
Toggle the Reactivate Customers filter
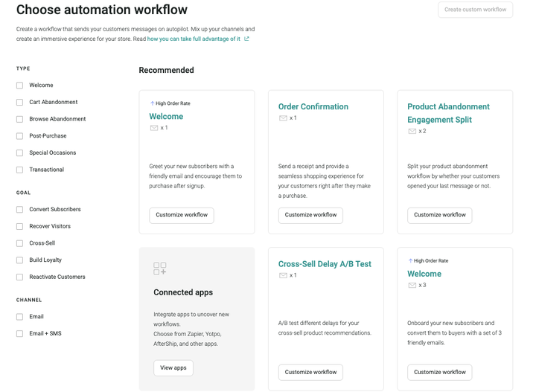coord(20,277)
